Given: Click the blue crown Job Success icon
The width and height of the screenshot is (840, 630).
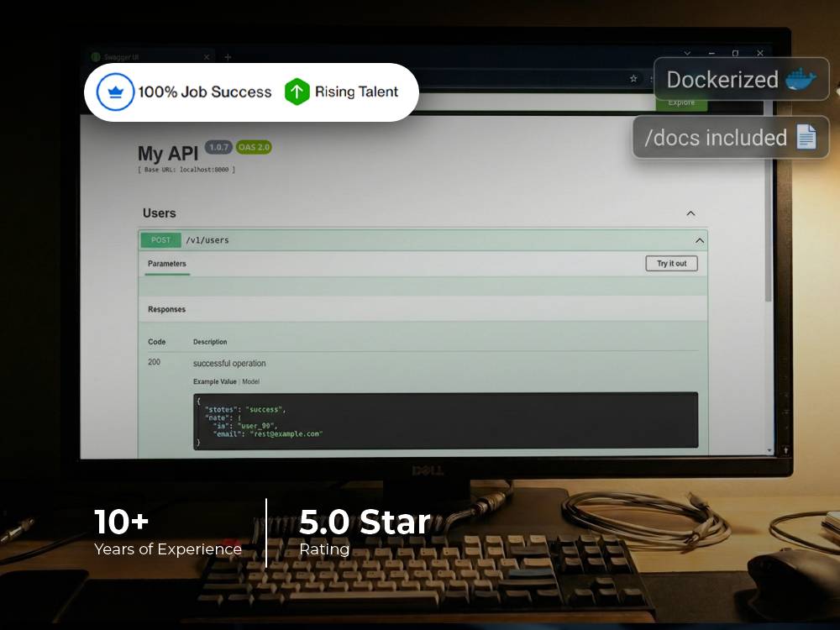Looking at the screenshot, I should click(x=115, y=92).
